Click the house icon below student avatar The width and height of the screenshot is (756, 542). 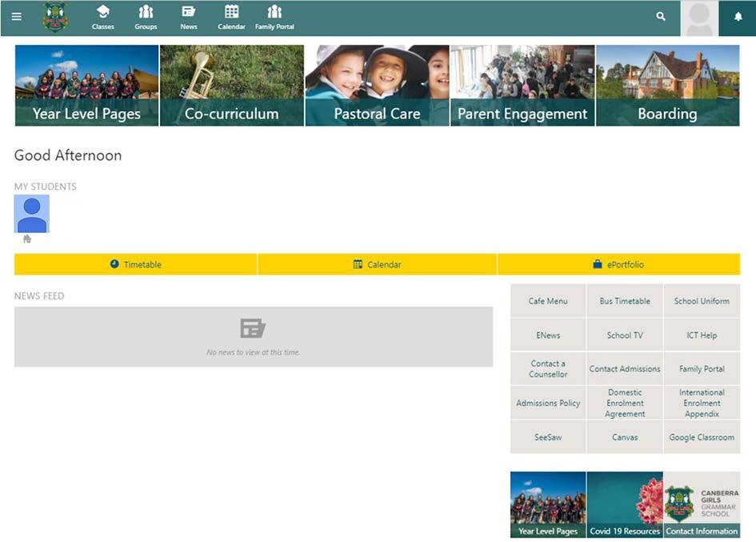(27, 239)
